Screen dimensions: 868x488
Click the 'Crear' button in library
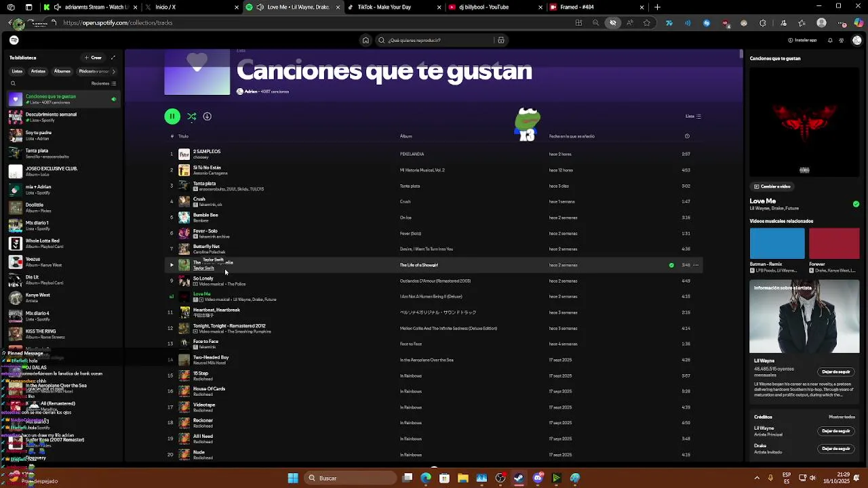click(93, 58)
